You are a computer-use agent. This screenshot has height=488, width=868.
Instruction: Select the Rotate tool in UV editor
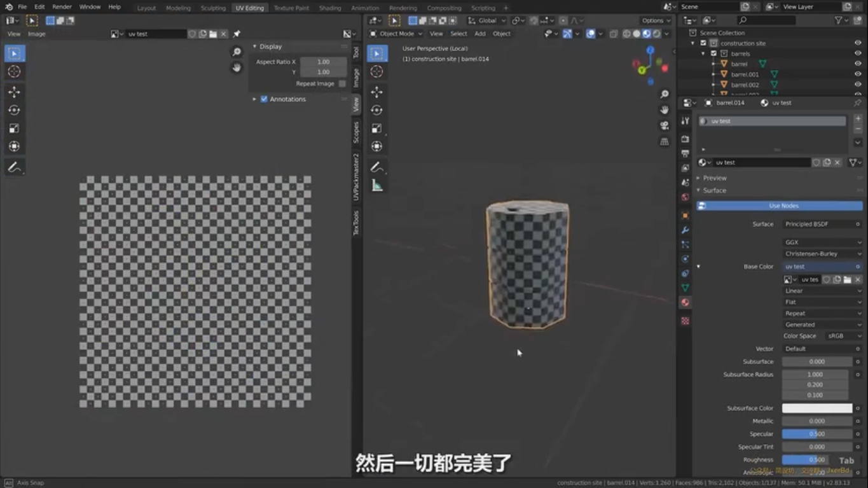pyautogui.click(x=14, y=110)
